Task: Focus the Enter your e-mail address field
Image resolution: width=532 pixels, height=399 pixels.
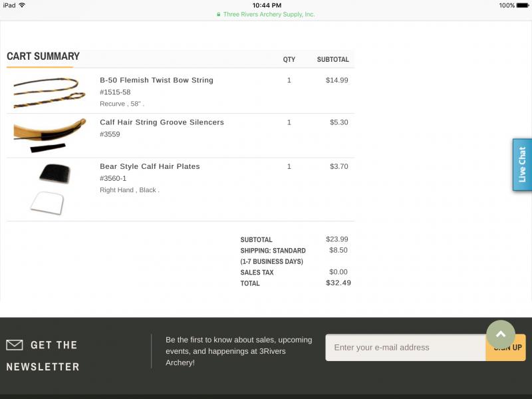Action: [406, 347]
